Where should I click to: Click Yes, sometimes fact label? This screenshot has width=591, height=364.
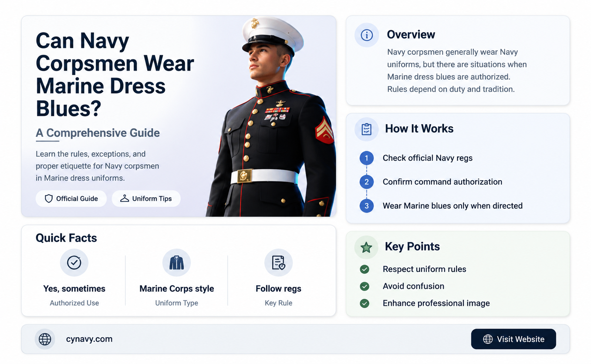[74, 289]
